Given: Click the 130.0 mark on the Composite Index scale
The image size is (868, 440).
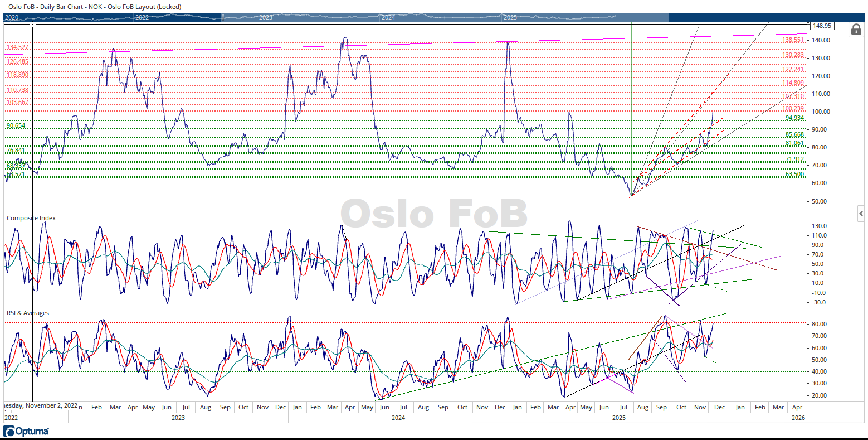Looking at the screenshot, I should [820, 226].
